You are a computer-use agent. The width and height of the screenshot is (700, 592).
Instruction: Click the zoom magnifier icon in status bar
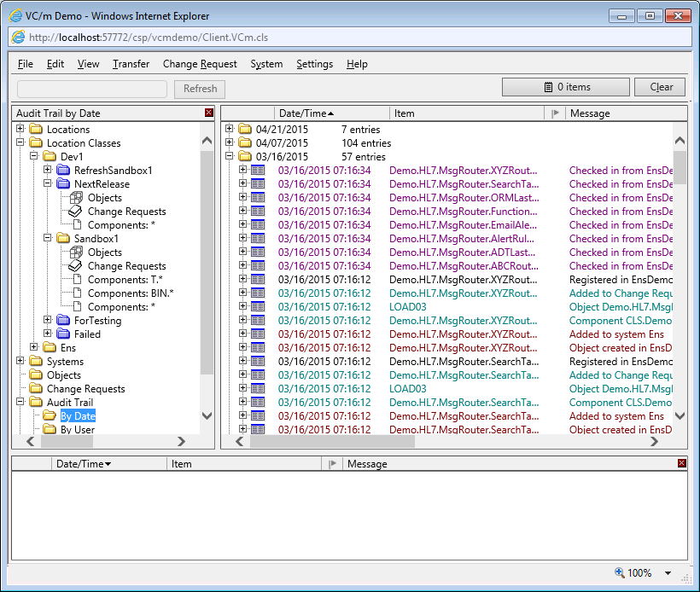(x=619, y=573)
